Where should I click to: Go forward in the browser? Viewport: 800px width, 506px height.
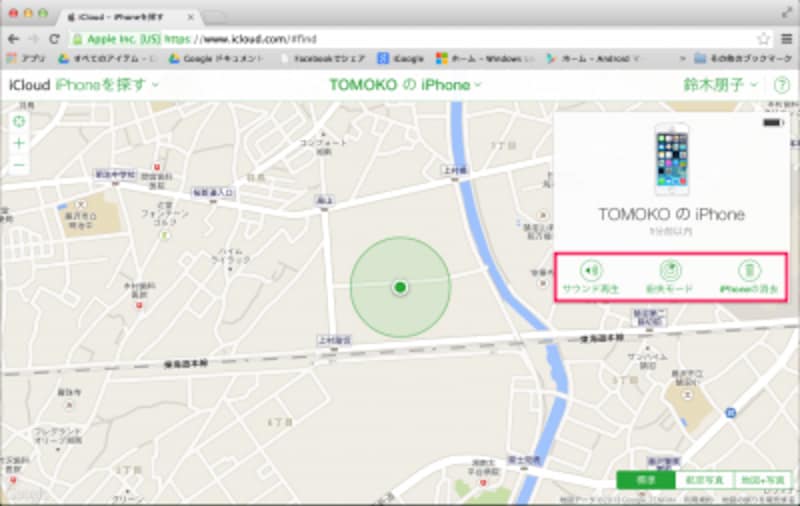pos(34,39)
